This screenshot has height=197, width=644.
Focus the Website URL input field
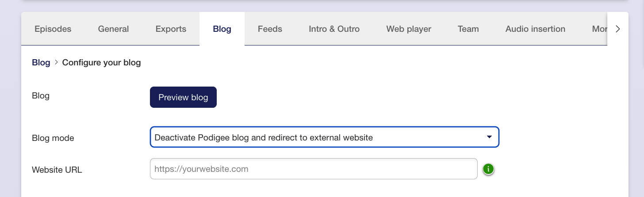314,169
